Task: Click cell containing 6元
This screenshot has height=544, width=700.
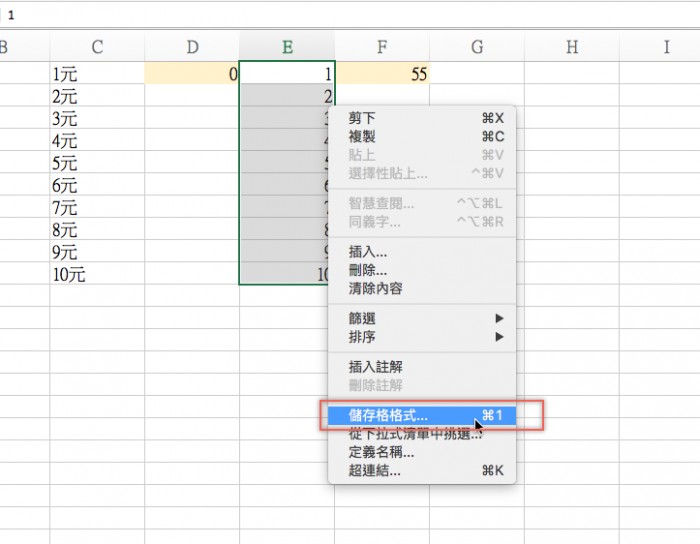Action: coord(97,185)
